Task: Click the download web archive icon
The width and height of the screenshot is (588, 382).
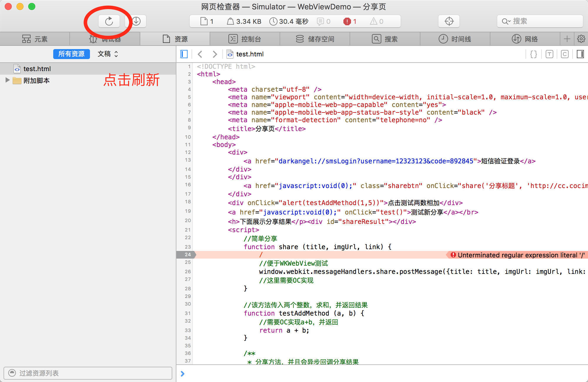Action: point(136,21)
